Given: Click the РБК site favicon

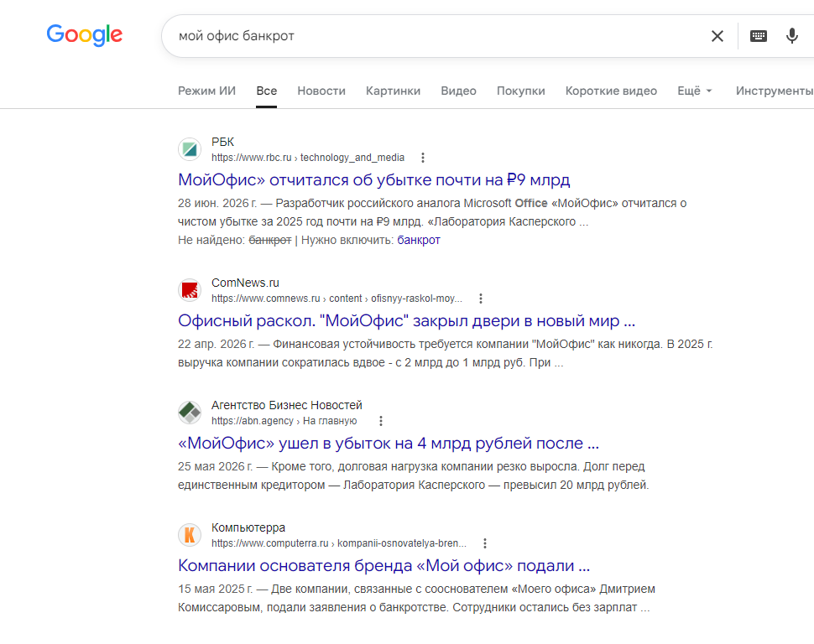Looking at the screenshot, I should pyautogui.click(x=190, y=149).
